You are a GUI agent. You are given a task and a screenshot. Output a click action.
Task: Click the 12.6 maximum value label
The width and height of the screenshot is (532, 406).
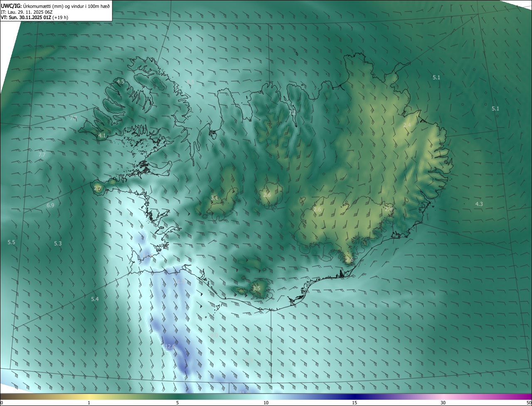click(x=170, y=346)
